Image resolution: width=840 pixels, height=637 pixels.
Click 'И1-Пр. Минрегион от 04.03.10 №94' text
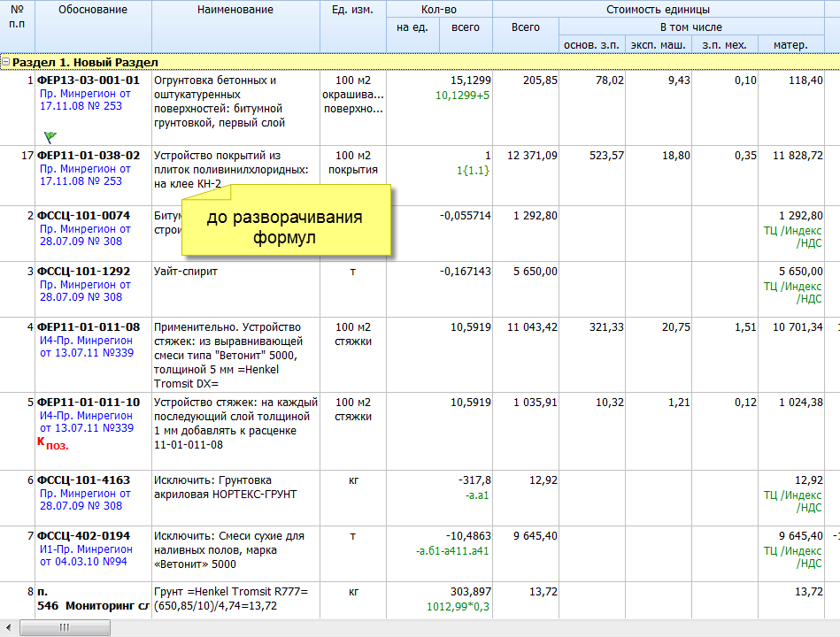pos(86,556)
